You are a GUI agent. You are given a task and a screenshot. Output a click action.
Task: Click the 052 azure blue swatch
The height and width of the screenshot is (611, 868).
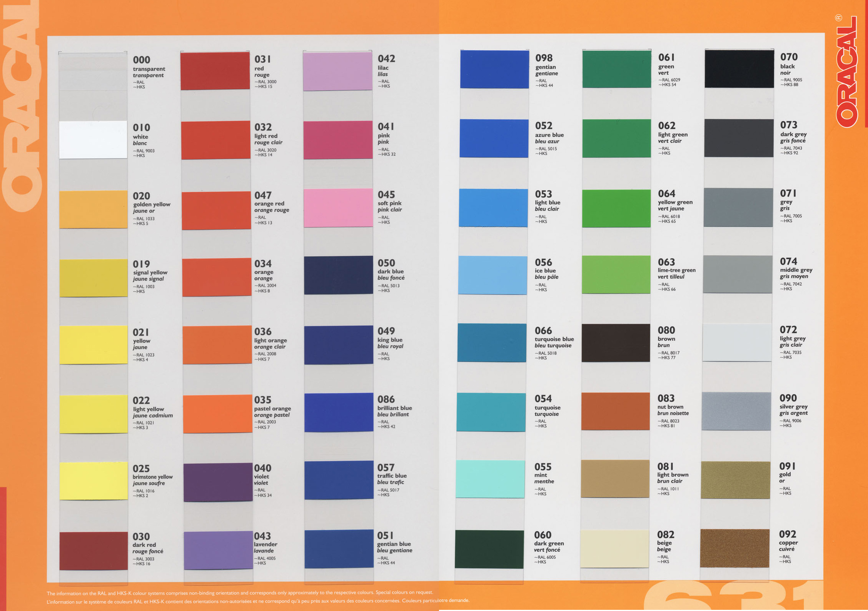click(494, 138)
